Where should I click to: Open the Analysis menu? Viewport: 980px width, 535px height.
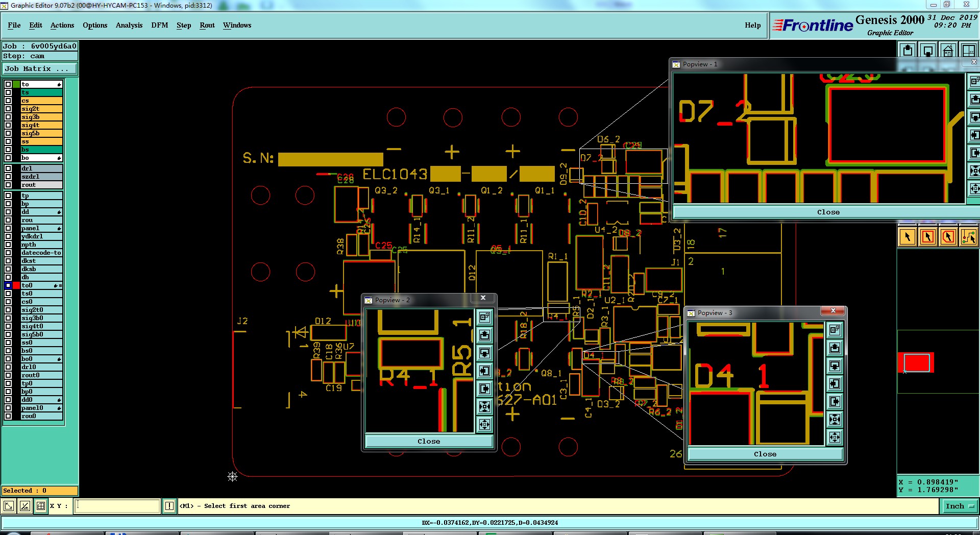pos(129,25)
